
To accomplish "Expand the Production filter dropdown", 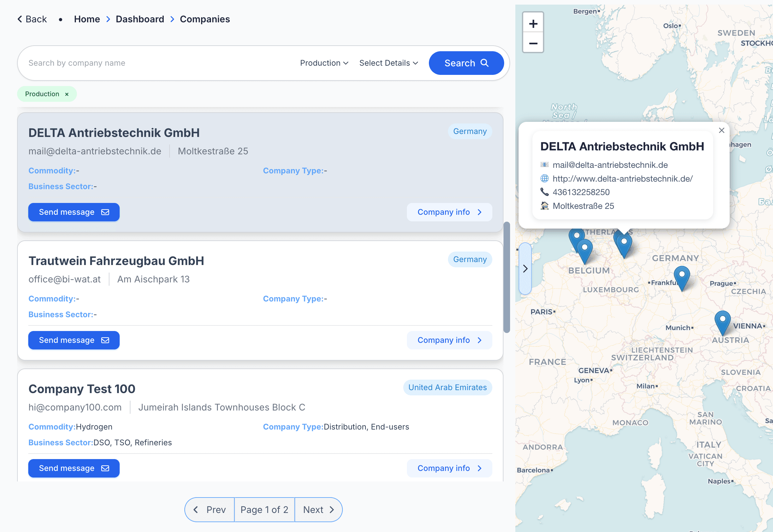I will click(324, 63).
